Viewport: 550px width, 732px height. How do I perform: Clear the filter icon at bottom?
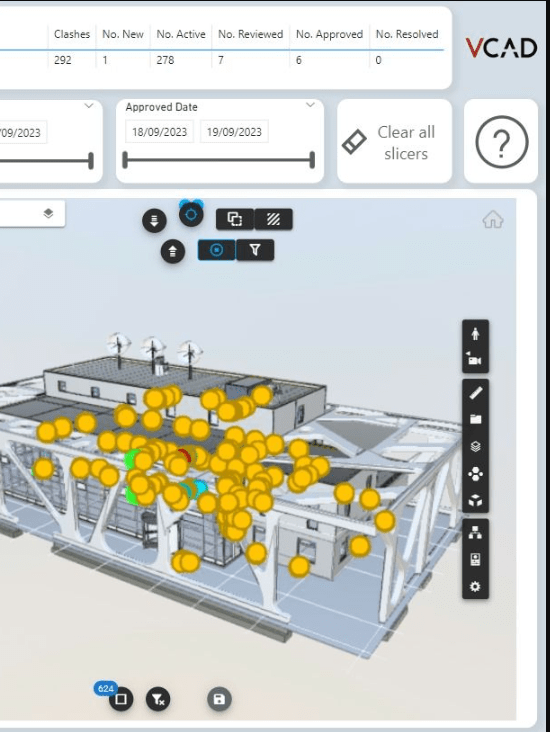point(158,699)
